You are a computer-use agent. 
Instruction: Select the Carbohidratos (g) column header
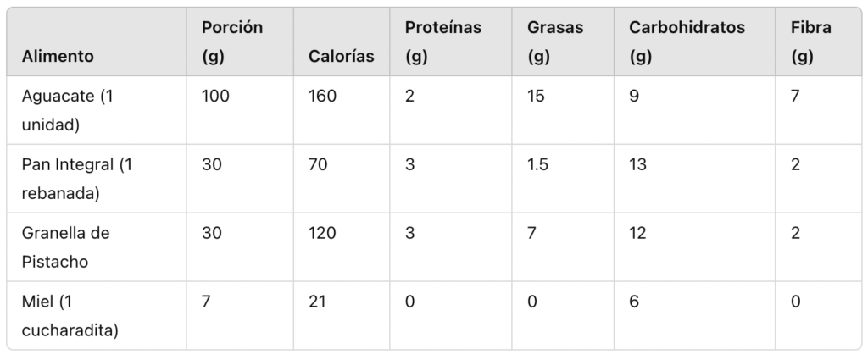687,42
